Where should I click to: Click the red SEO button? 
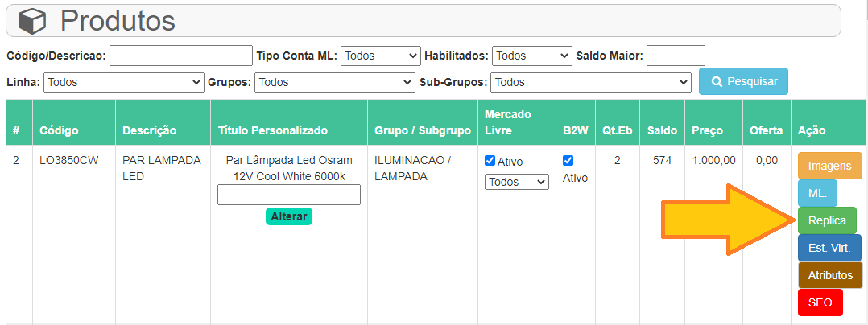tap(820, 302)
